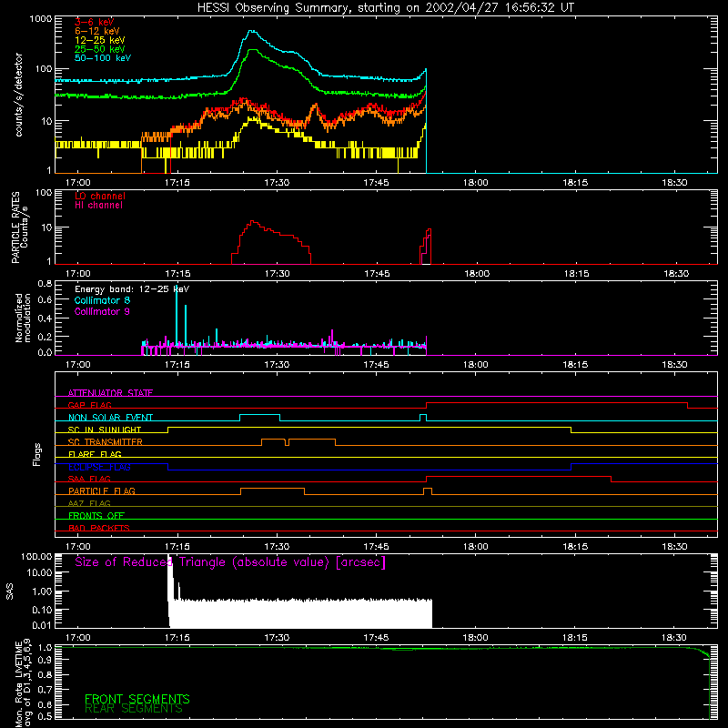728x728 pixels.
Task: Click the BAD PACKETS label
Action: pos(99,528)
